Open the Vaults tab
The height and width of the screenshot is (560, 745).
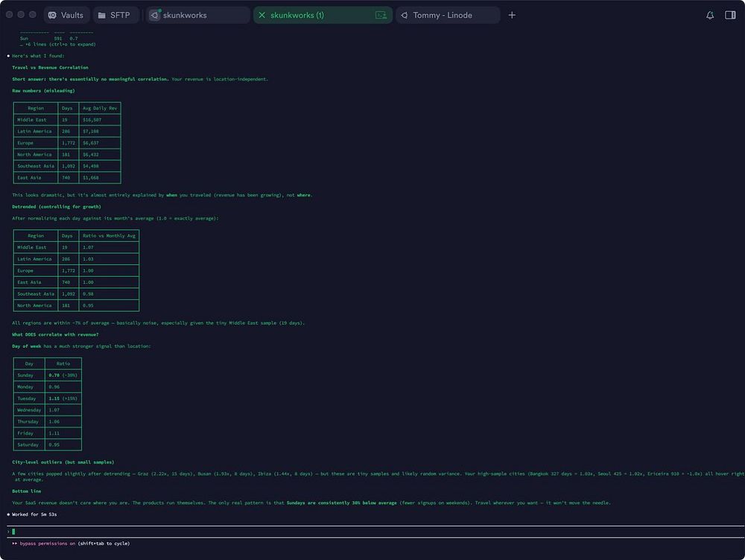point(66,15)
